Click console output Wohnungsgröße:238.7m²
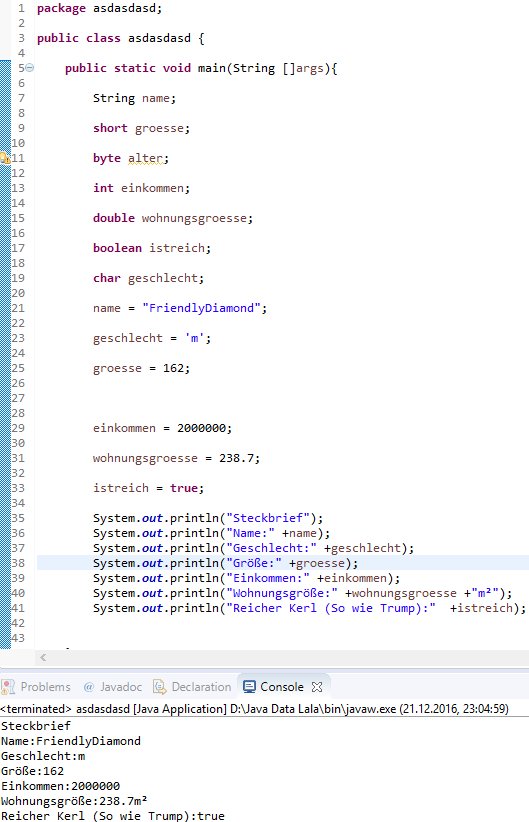Viewport: 529px width, 822px height. pyautogui.click(x=74, y=801)
